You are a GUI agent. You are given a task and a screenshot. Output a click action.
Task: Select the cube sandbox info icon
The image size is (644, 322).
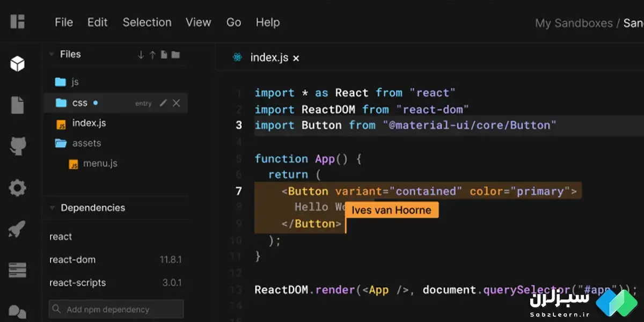[x=18, y=64]
